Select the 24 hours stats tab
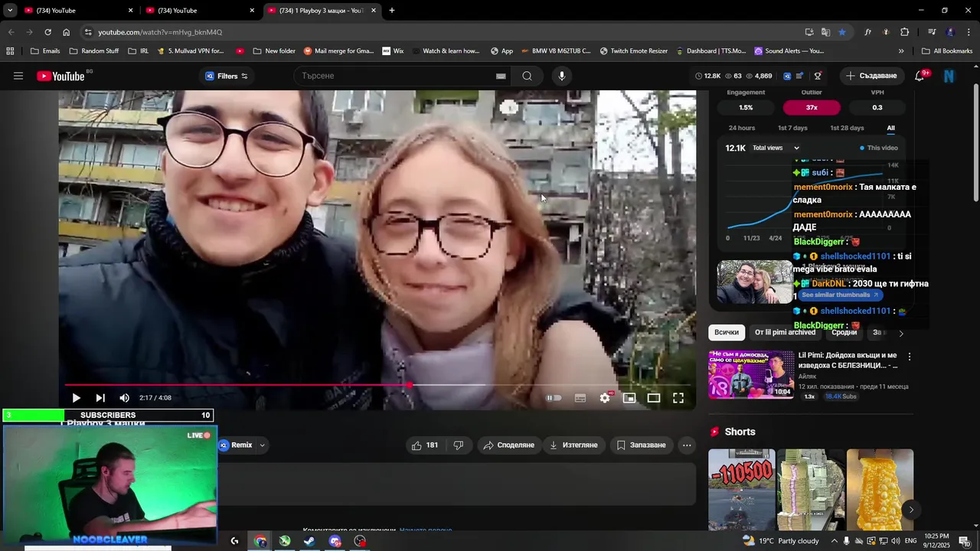The image size is (980, 551). tap(742, 128)
